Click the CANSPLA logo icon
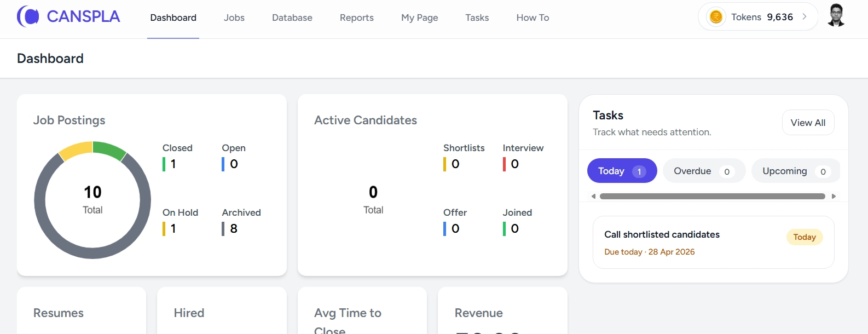The width and height of the screenshot is (868, 334). [28, 16]
